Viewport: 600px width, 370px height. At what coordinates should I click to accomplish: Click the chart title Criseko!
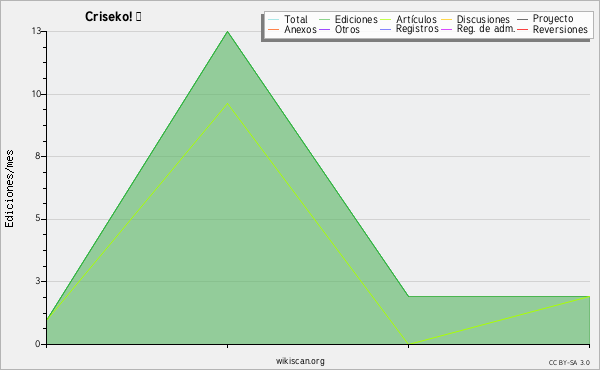tap(113, 17)
